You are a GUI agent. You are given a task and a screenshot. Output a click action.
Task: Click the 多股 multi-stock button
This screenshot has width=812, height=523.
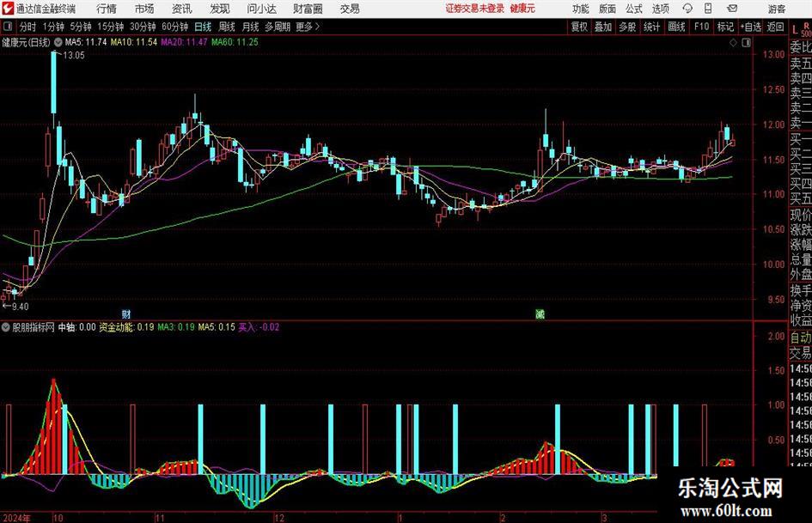627,27
